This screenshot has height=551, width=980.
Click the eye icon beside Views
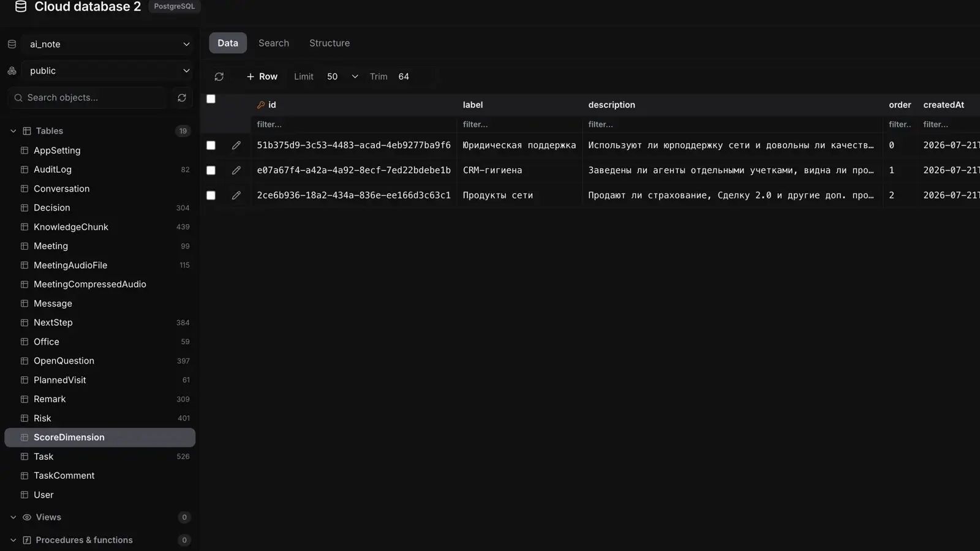pyautogui.click(x=27, y=517)
